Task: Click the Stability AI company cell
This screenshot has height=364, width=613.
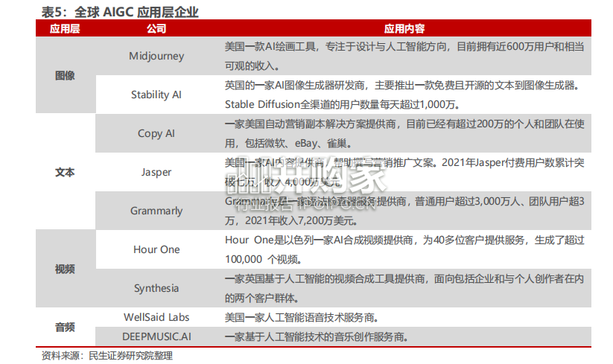Action: coord(156,95)
